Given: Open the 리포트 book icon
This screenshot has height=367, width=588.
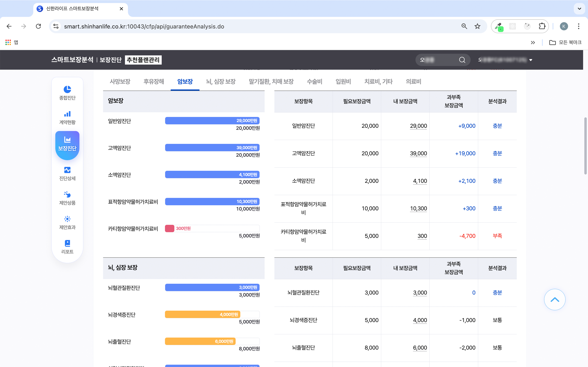Looking at the screenshot, I should click(67, 243).
